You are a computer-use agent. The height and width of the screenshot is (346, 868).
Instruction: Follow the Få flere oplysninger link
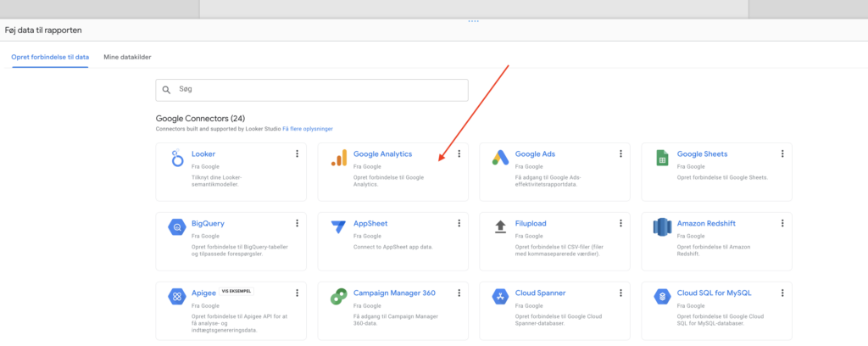click(x=308, y=128)
